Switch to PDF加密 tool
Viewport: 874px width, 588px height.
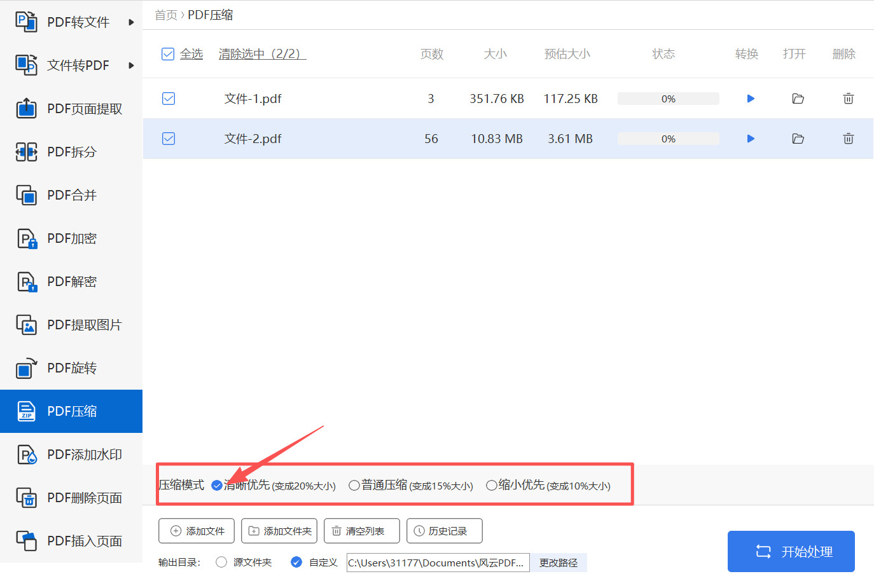point(73,238)
